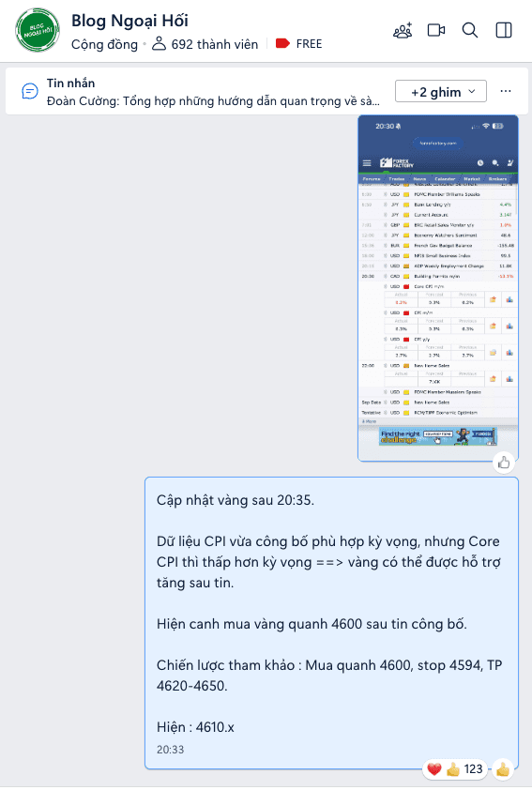Start a video call
532x790 pixels.
point(436,30)
